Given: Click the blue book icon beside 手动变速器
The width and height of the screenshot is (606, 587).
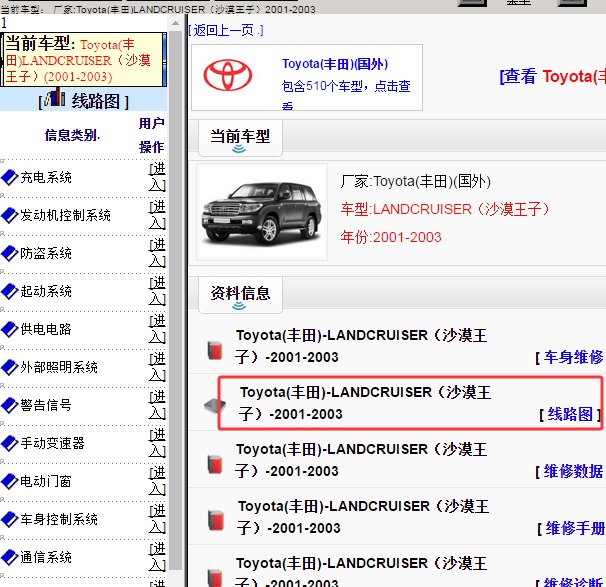Looking at the screenshot, I should 10,443.
